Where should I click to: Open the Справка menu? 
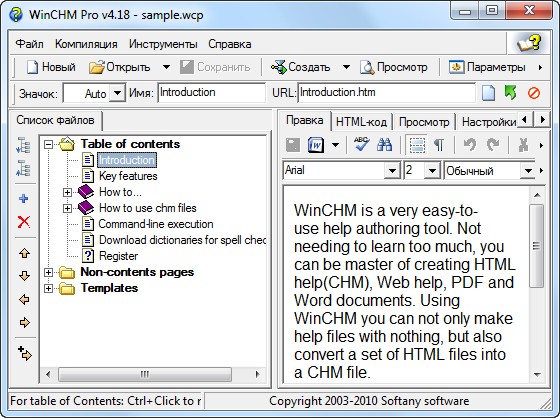pyautogui.click(x=230, y=44)
